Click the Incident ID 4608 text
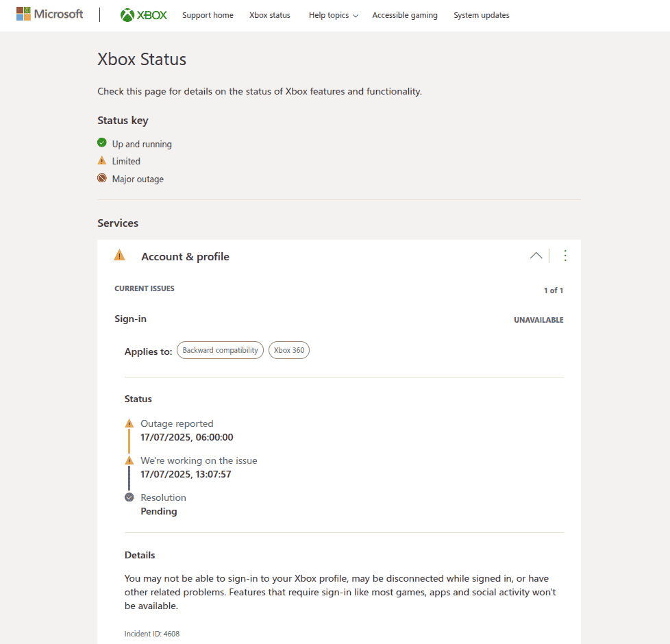This screenshot has height=644, width=670. click(x=151, y=634)
